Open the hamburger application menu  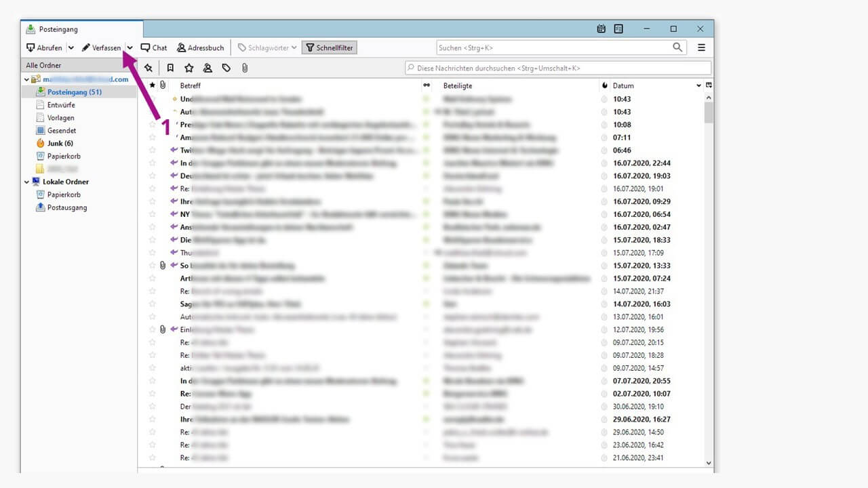pyautogui.click(x=701, y=47)
